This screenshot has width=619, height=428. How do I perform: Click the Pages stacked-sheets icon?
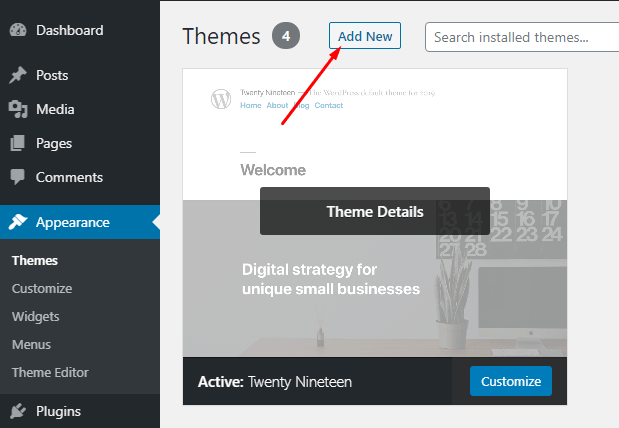tap(17, 143)
